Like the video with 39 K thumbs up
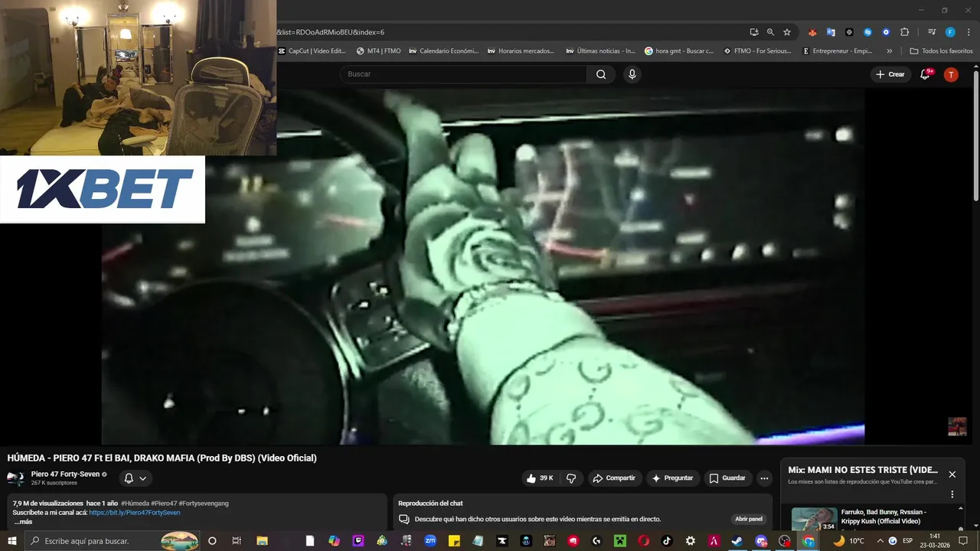980x551 pixels. [539, 478]
